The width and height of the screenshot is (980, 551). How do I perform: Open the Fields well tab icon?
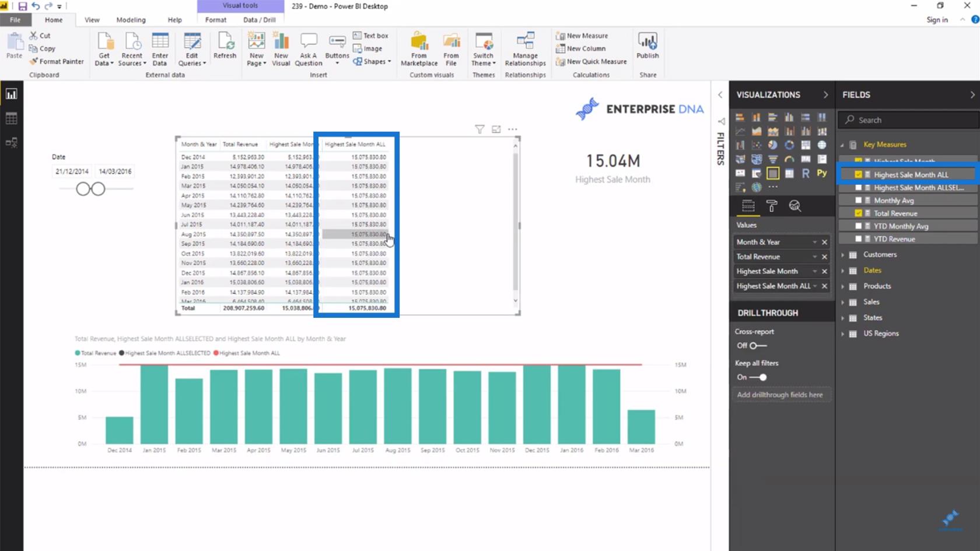748,206
